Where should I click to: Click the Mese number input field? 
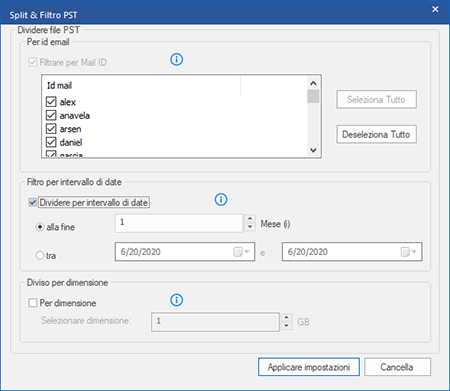(179, 223)
